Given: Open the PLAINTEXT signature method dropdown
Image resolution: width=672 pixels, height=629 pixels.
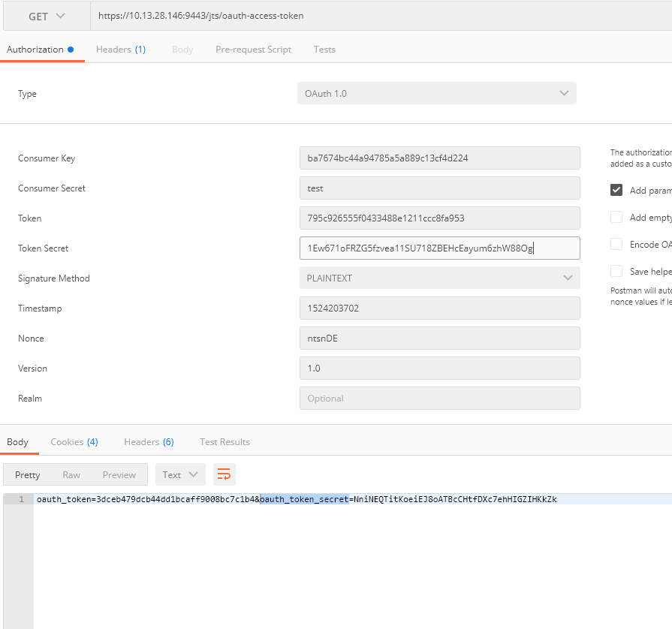Looking at the screenshot, I should click(x=439, y=278).
